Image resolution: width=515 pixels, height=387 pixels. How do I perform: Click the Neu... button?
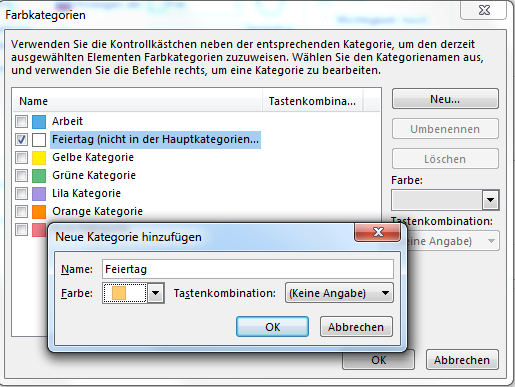coord(445,99)
